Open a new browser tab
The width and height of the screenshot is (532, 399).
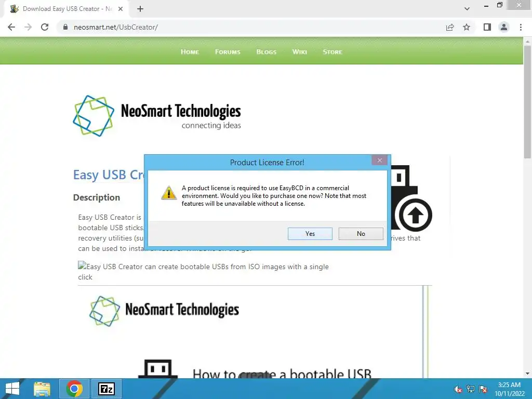140,9
